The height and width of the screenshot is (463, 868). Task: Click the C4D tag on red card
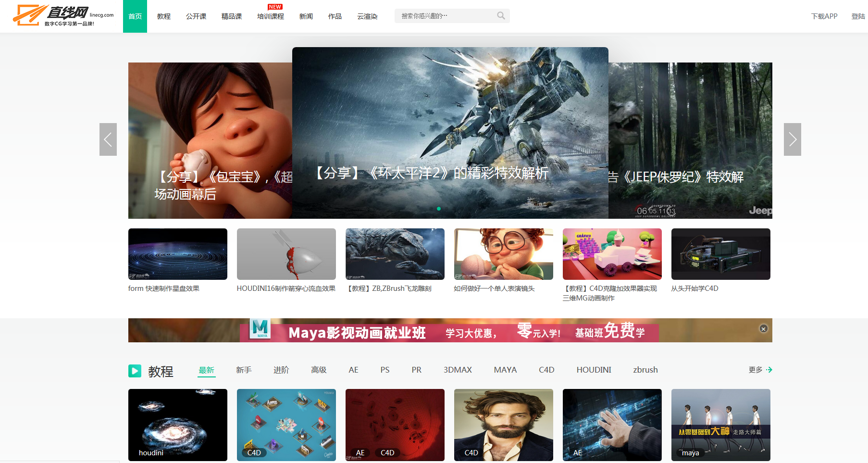388,453
